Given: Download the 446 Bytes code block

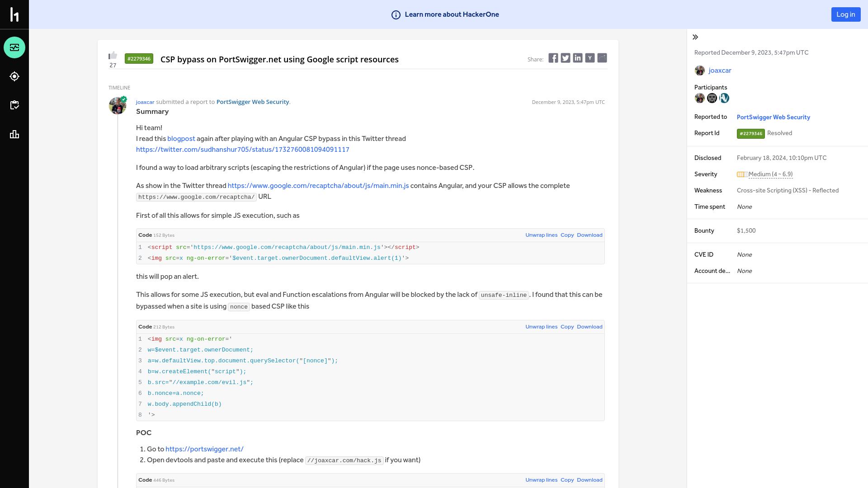Looking at the screenshot, I should coord(590,480).
